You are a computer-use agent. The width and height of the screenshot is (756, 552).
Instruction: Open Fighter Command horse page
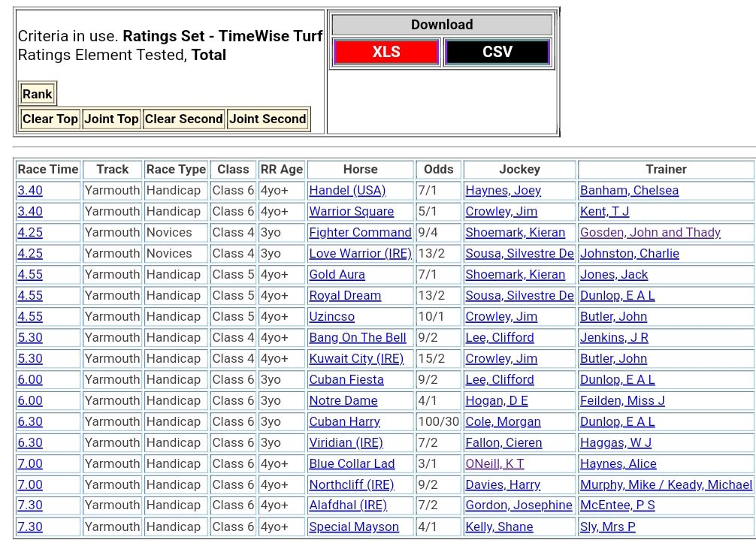[360, 233]
